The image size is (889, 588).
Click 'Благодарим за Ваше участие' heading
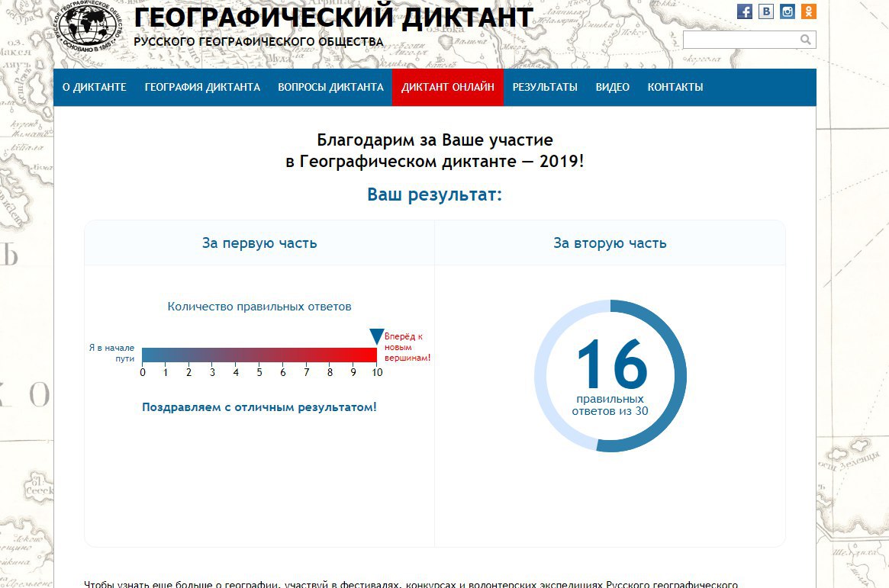tap(435, 140)
